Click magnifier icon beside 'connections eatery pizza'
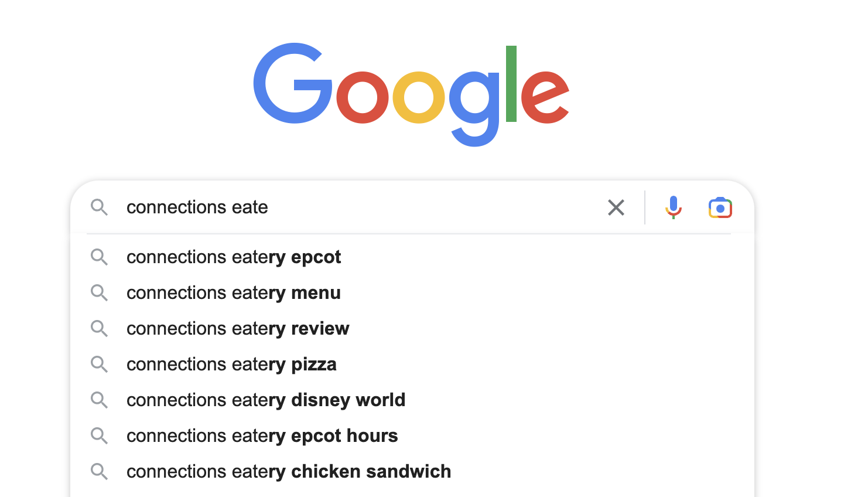 (x=99, y=364)
